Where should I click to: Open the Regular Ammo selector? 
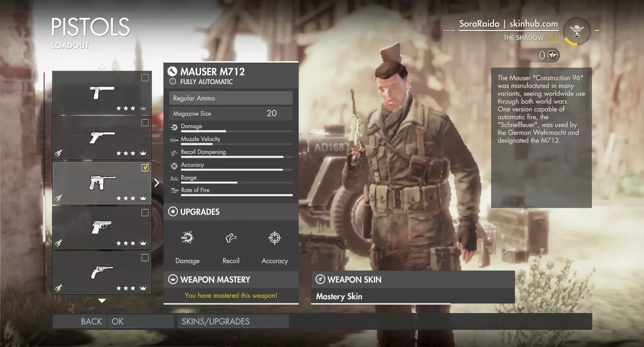231,98
